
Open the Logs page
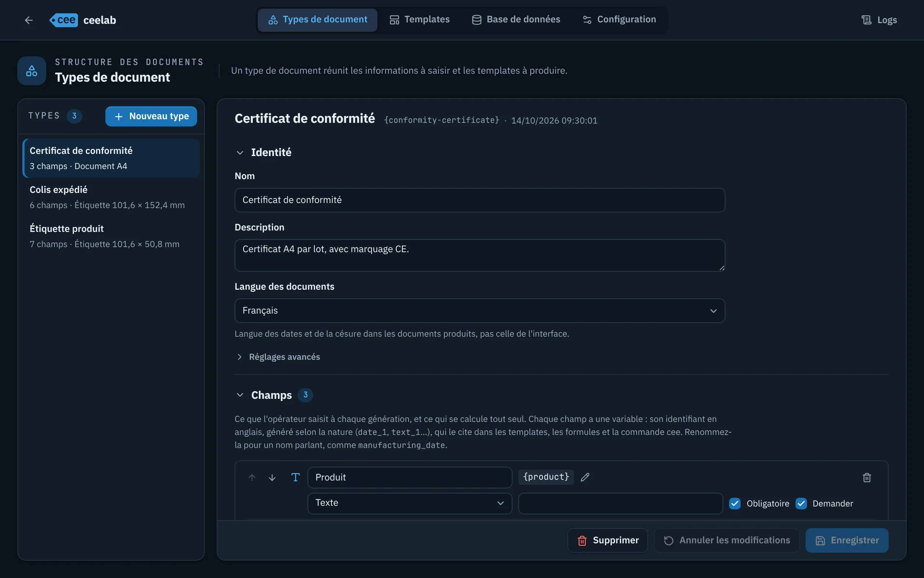(879, 20)
